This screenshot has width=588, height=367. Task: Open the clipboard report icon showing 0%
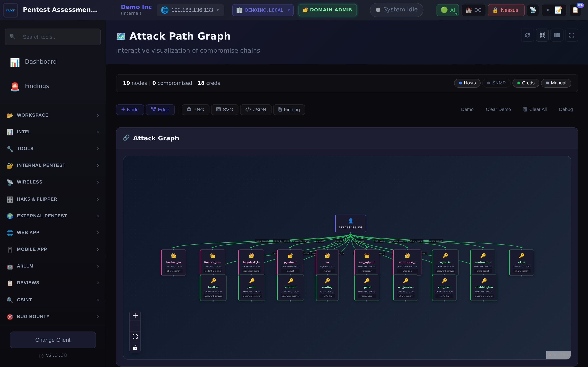point(576,10)
